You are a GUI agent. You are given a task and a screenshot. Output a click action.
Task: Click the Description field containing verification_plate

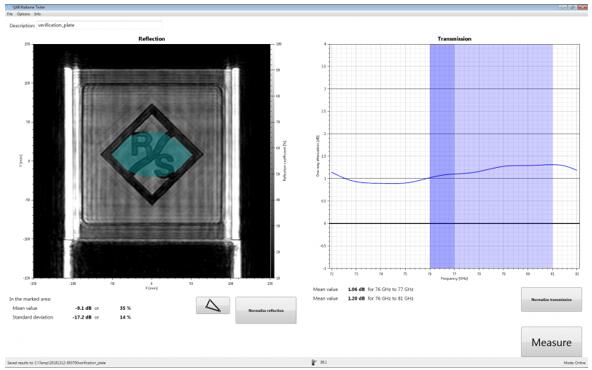point(100,25)
